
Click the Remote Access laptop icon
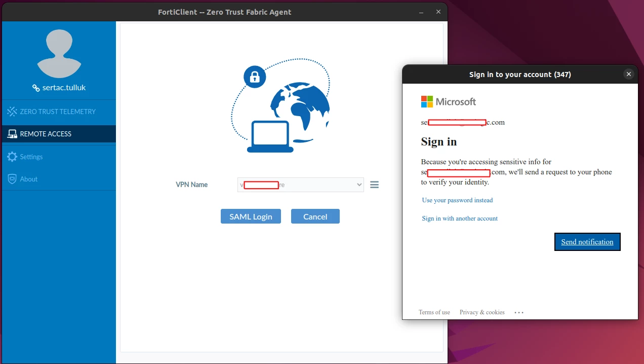(x=12, y=134)
